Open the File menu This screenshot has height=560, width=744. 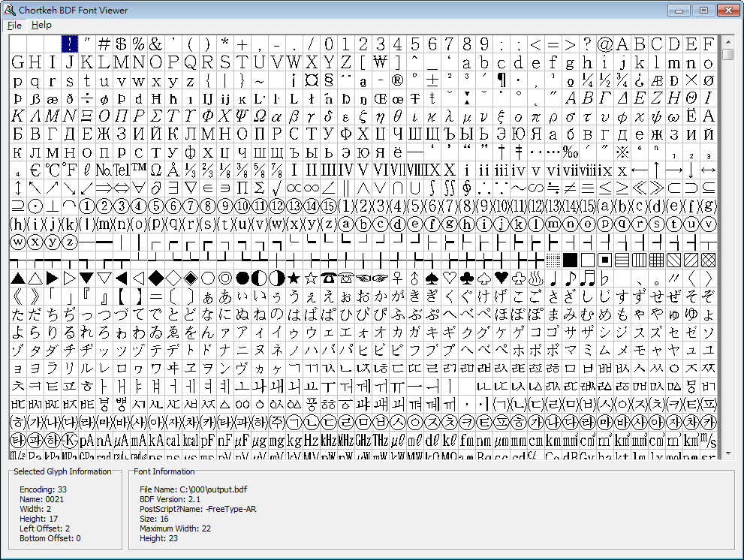coord(15,25)
